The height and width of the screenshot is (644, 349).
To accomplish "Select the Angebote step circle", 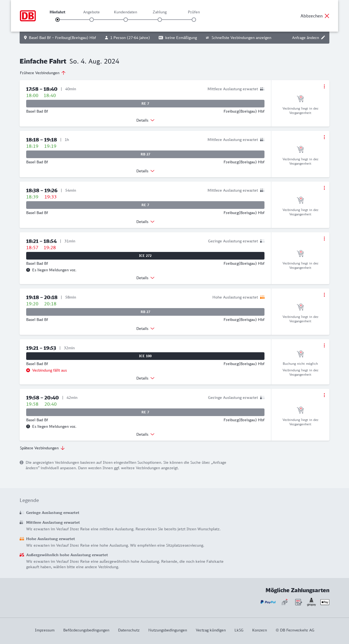I will pyautogui.click(x=92, y=20).
